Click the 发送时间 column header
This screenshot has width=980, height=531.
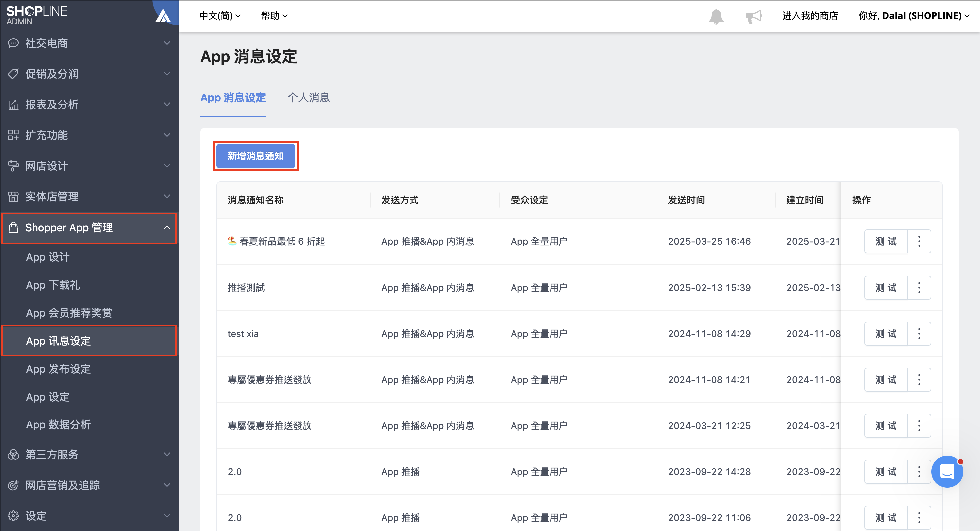pyautogui.click(x=686, y=200)
